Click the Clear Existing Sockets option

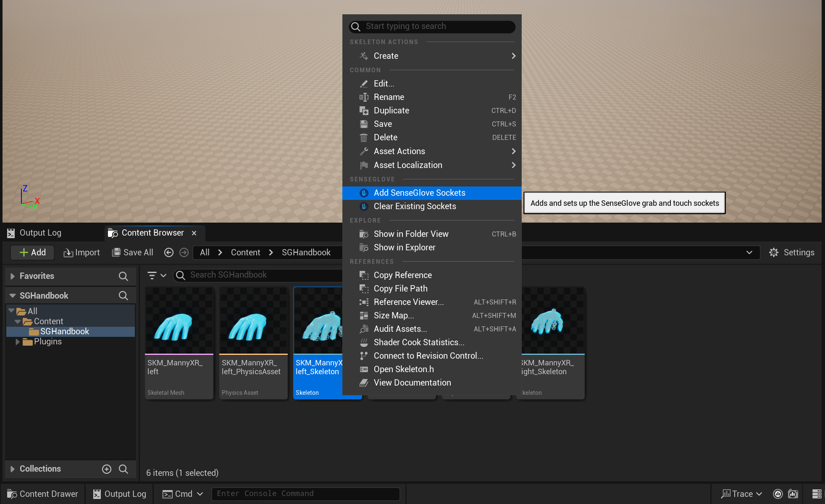pos(415,206)
